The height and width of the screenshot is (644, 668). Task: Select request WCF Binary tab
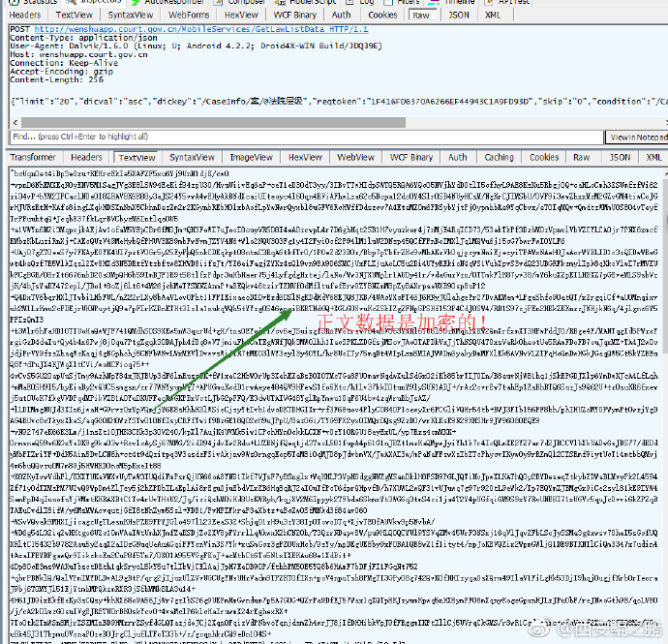(295, 15)
